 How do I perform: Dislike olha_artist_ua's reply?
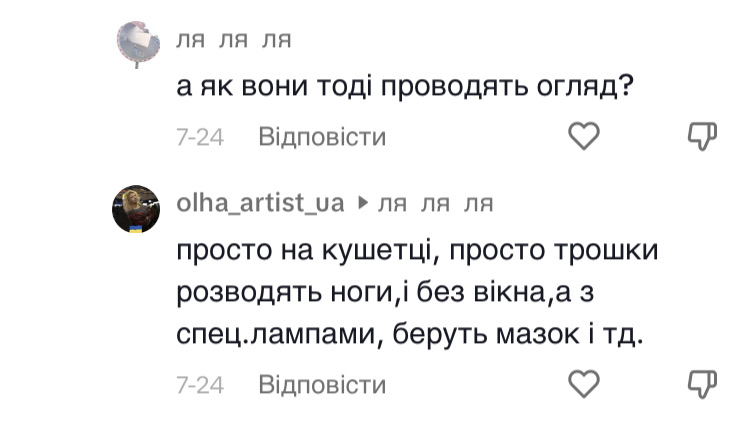coord(703,383)
